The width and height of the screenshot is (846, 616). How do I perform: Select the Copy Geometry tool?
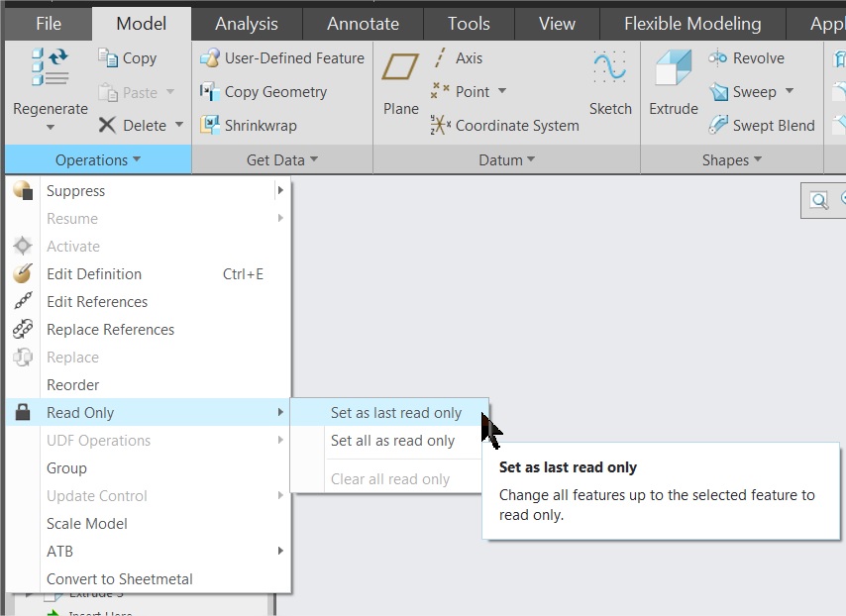pyautogui.click(x=272, y=91)
